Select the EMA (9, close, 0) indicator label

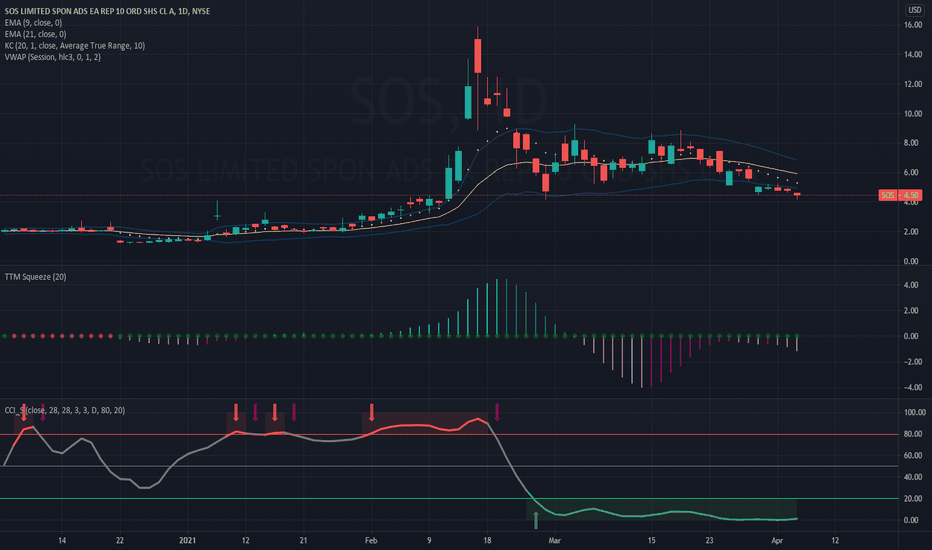pos(33,23)
